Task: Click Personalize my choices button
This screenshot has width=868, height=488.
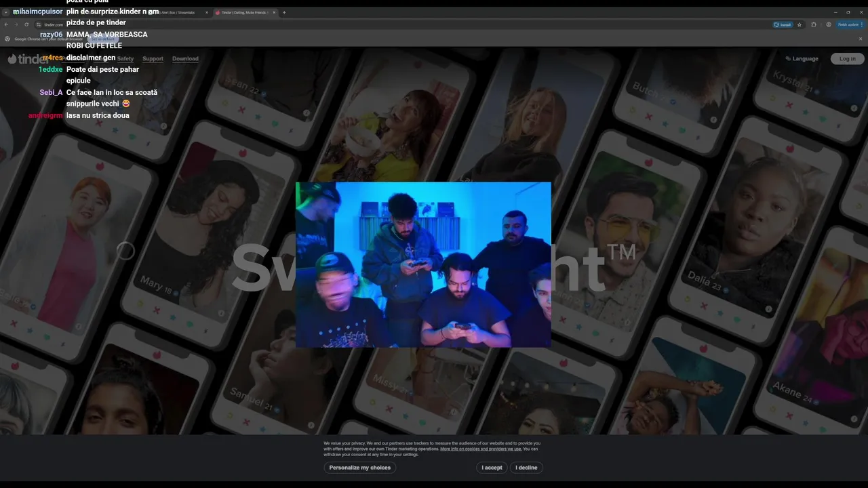Action: (x=360, y=468)
